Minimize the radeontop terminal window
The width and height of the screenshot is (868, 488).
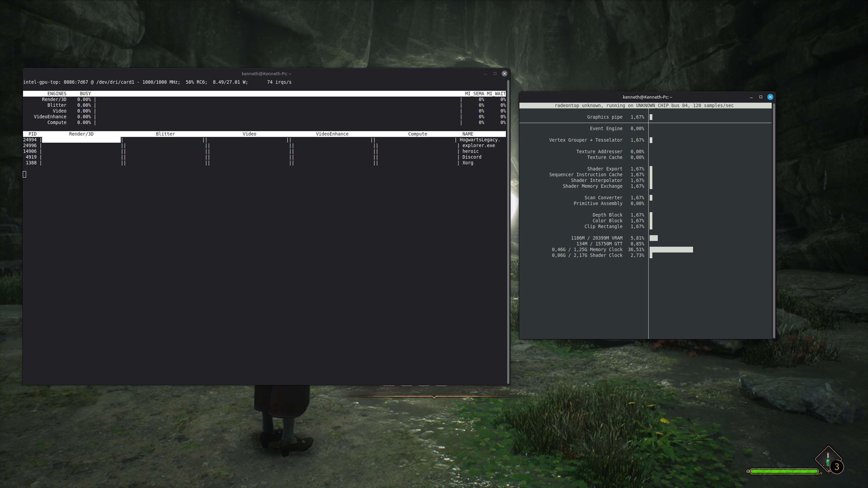point(751,97)
